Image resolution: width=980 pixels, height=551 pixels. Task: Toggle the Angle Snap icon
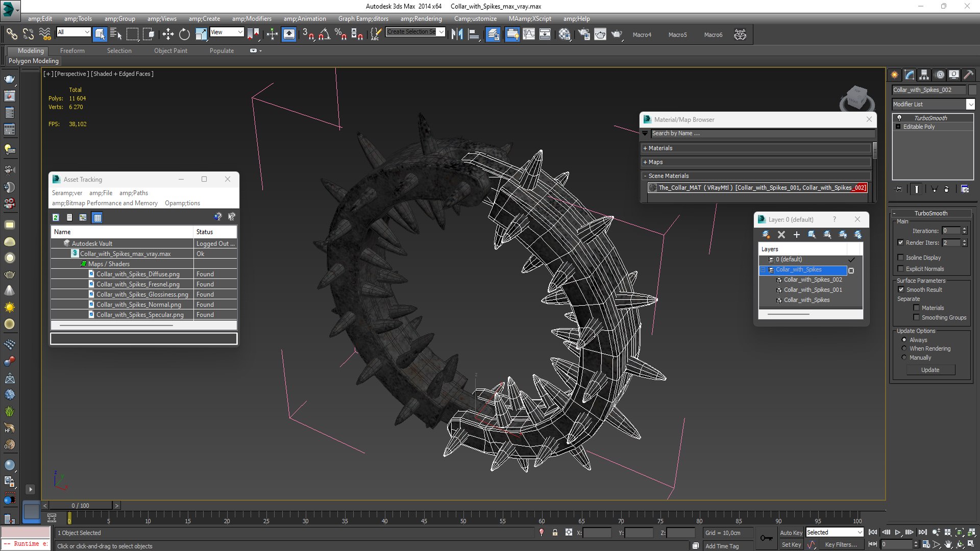pos(324,34)
